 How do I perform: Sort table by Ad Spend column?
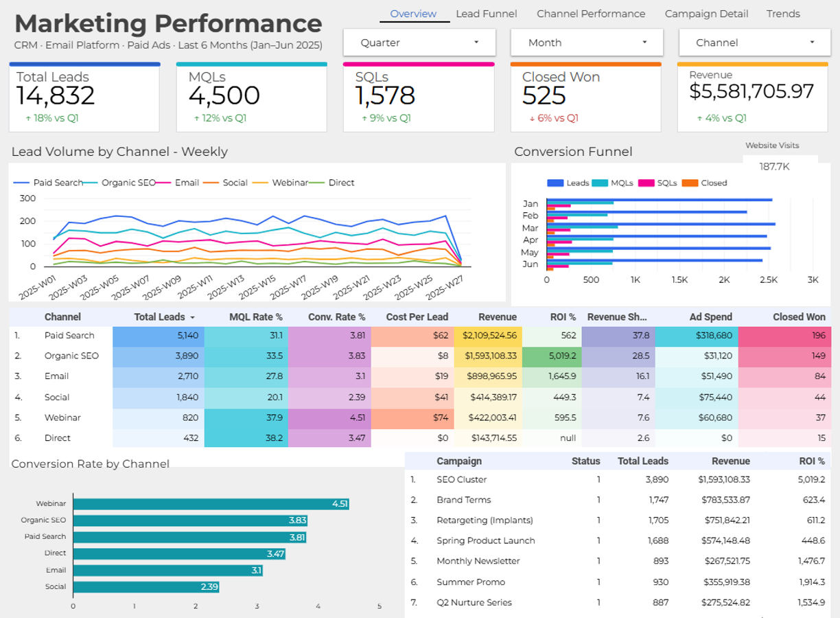(711, 317)
